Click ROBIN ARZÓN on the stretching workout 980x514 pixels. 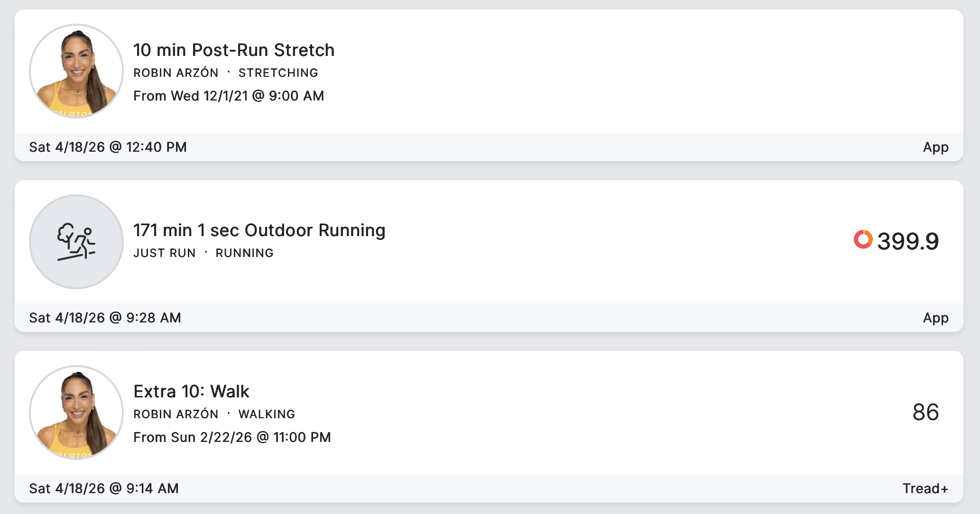pos(176,73)
